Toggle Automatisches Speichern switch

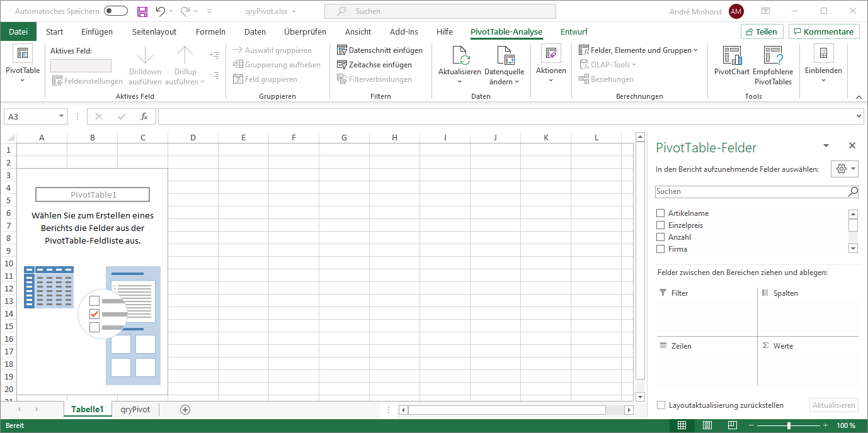point(116,11)
